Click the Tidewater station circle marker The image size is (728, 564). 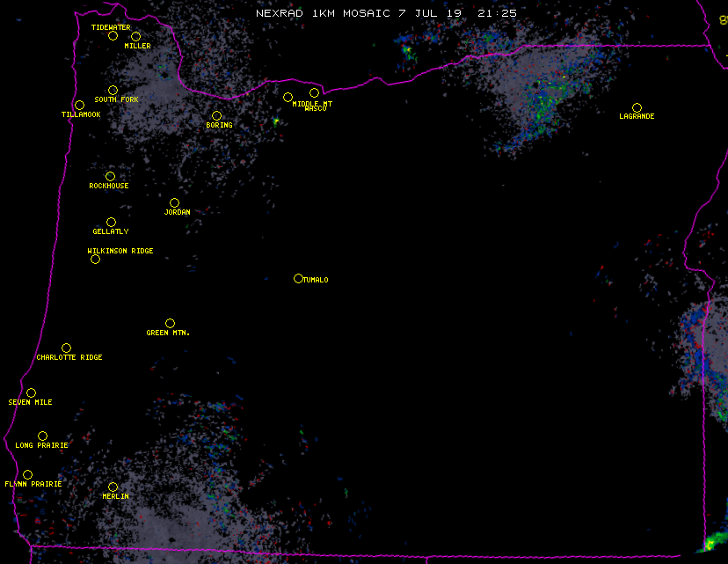pyautogui.click(x=113, y=36)
